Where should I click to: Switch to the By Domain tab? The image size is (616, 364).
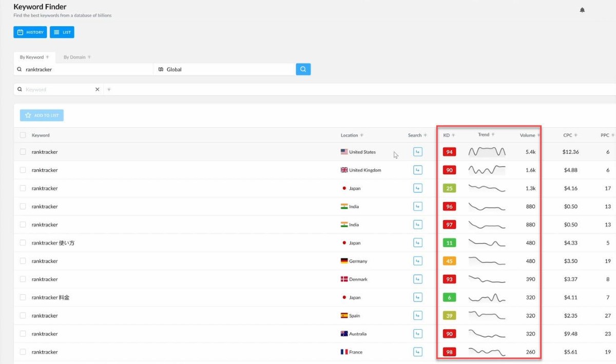77,57
